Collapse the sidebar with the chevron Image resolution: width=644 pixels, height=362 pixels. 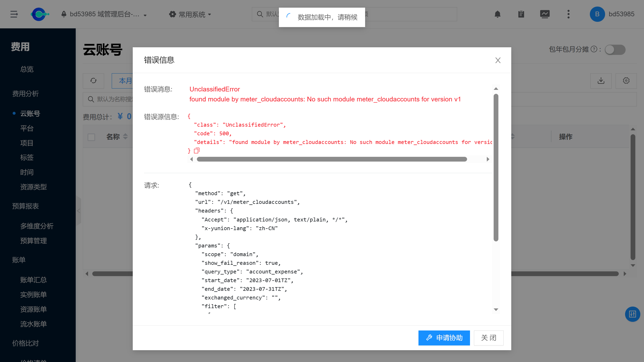pyautogui.click(x=78, y=210)
